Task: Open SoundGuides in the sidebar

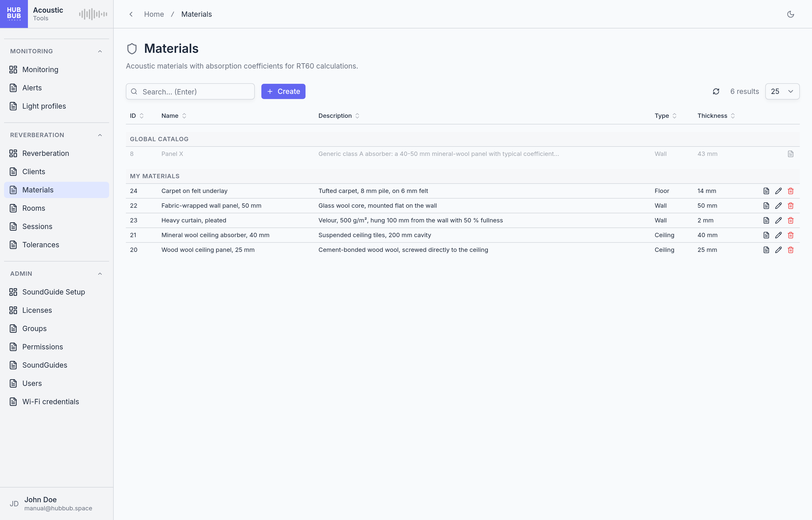Action: pos(57,365)
